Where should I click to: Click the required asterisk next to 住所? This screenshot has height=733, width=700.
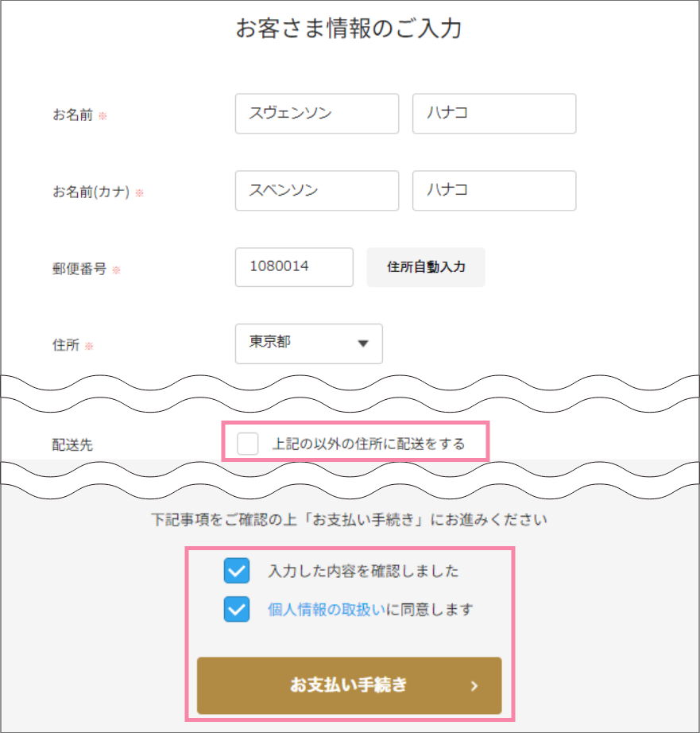[89, 346]
